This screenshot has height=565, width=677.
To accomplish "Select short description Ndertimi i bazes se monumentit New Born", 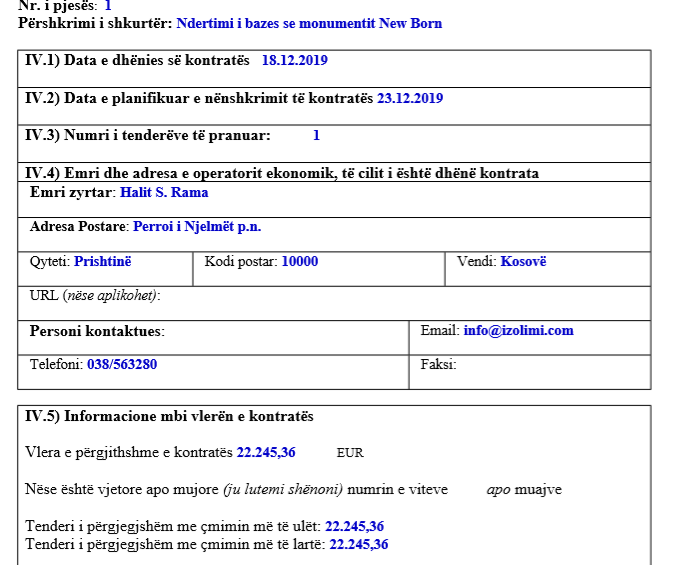I will click(309, 23).
